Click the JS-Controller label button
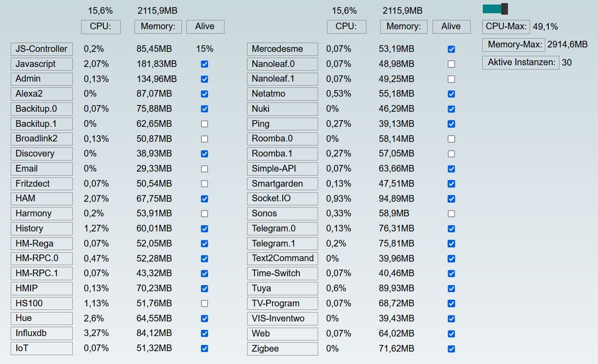Image resolution: width=598 pixels, height=364 pixels. click(41, 49)
